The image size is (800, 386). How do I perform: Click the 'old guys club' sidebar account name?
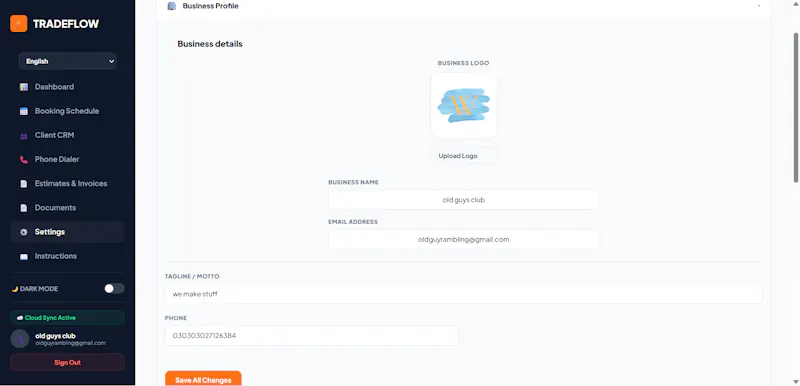(55, 336)
